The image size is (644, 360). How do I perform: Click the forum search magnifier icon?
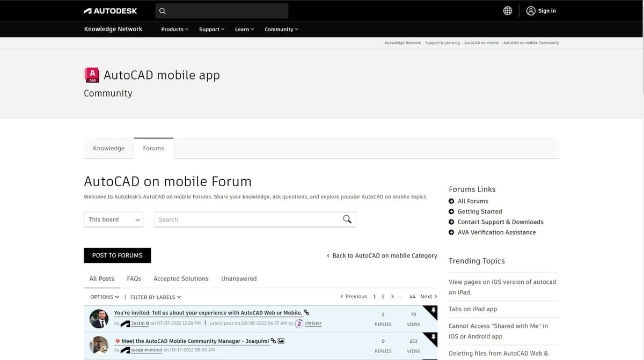click(x=347, y=219)
